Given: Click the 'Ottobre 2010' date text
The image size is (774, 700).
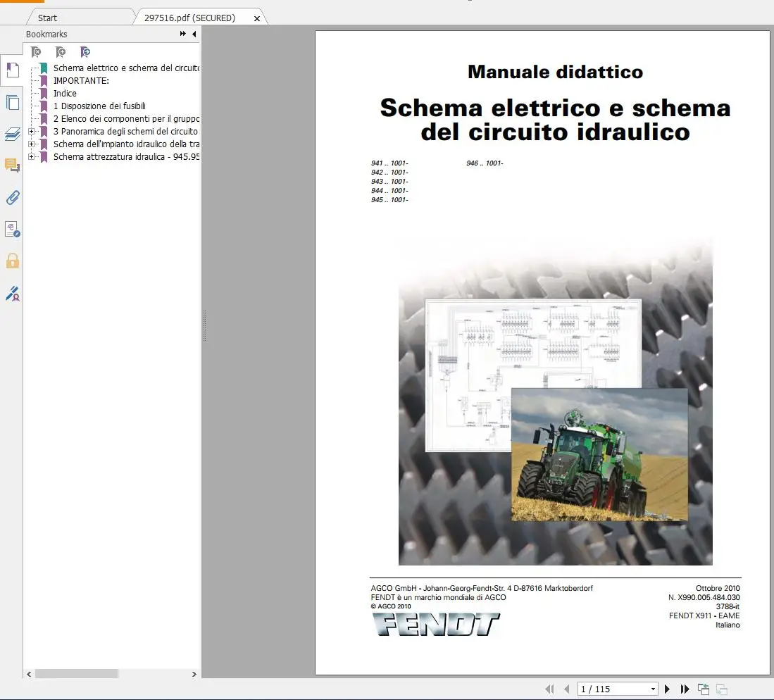Looking at the screenshot, I should tap(718, 588).
